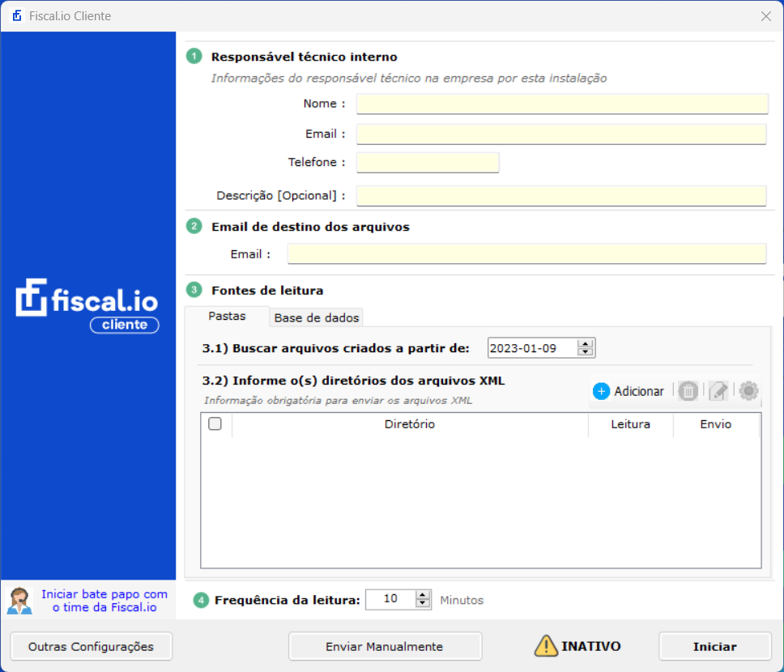Click the edit directory pencil icon
784x672 pixels.
[x=718, y=391]
